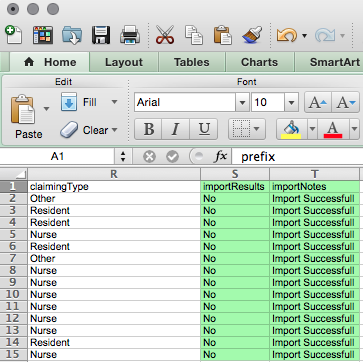Print the workbook via printer icon

130,35
